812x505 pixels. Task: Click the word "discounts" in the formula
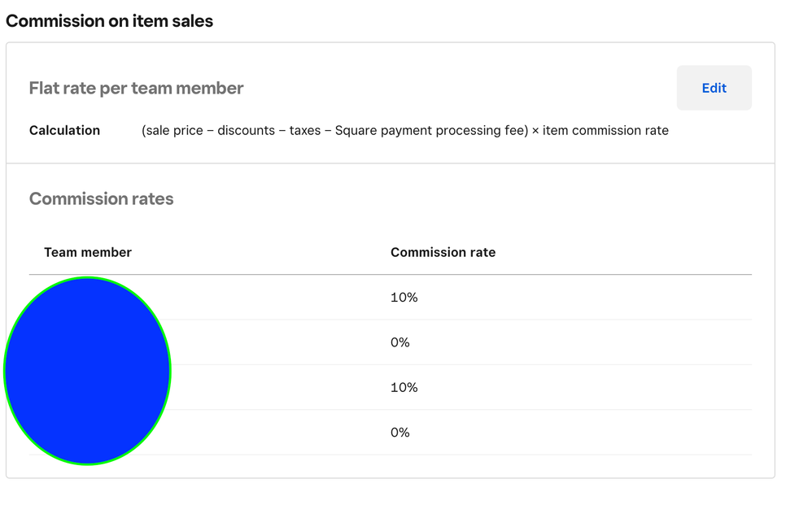point(246,130)
